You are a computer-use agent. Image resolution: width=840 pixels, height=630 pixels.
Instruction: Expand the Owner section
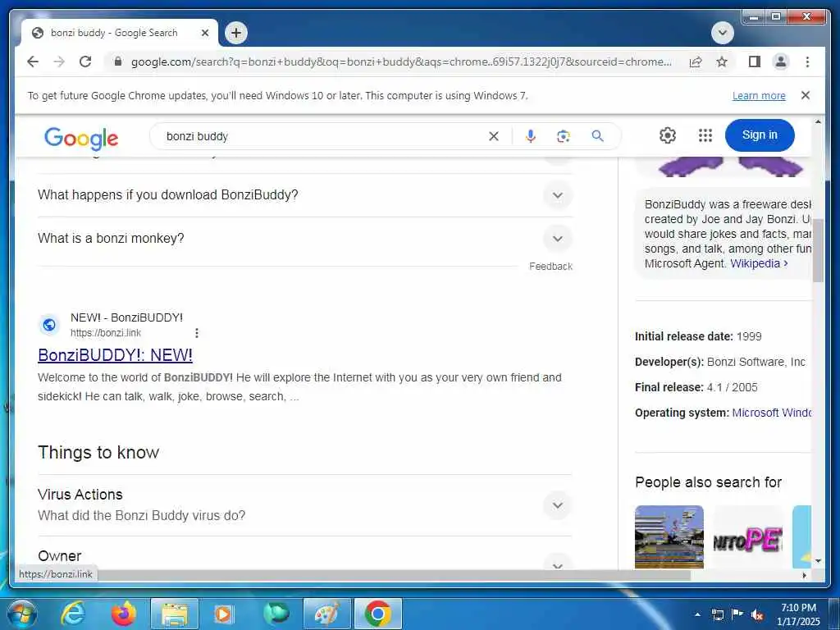305,556
